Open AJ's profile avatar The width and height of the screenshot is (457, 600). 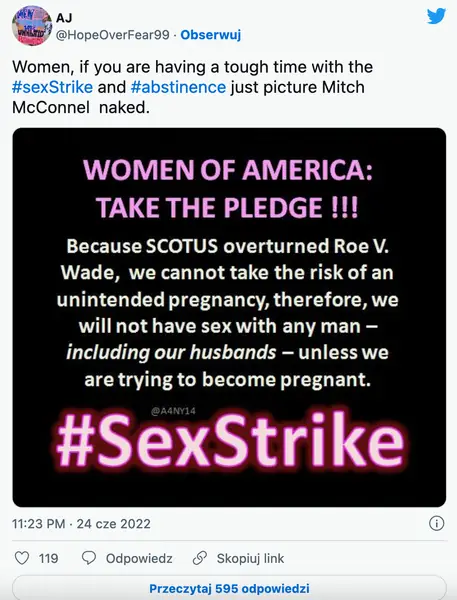[x=32, y=26]
